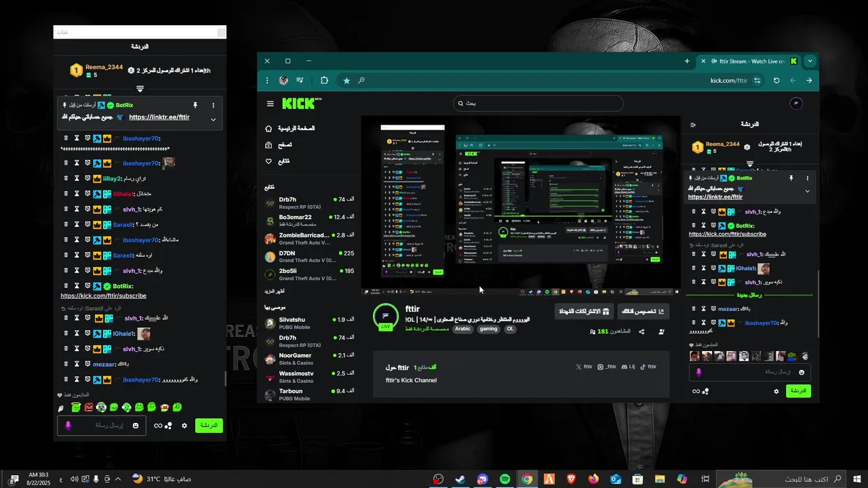This screenshot has height=488, width=868.
Task: Open kick.com/fttir/subscribe link in popout chat
Action: tap(103, 296)
